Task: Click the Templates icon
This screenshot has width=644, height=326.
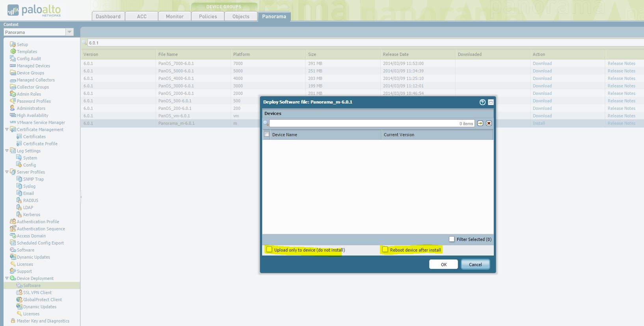Action: click(x=13, y=52)
